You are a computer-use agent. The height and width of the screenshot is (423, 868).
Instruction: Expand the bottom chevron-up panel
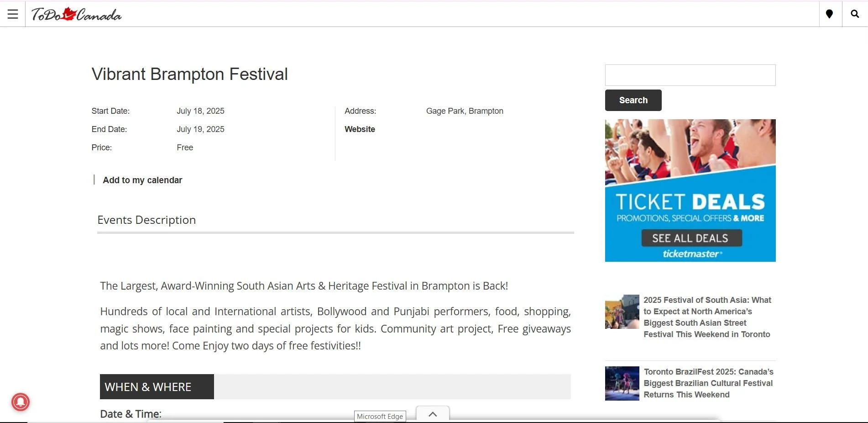433,414
